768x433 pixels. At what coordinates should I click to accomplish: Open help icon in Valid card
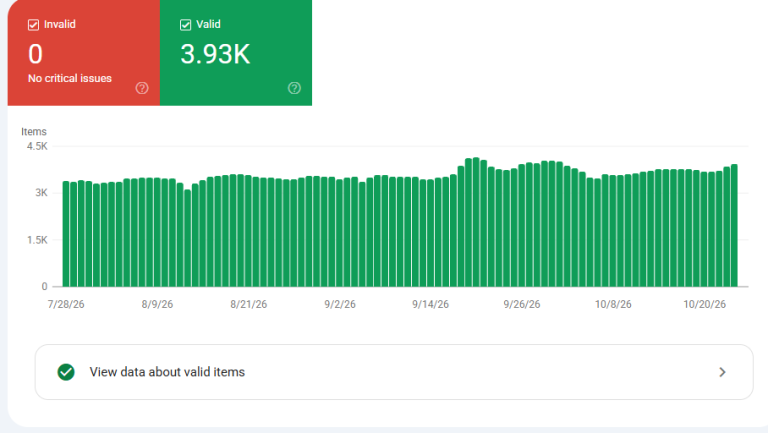coord(294,88)
